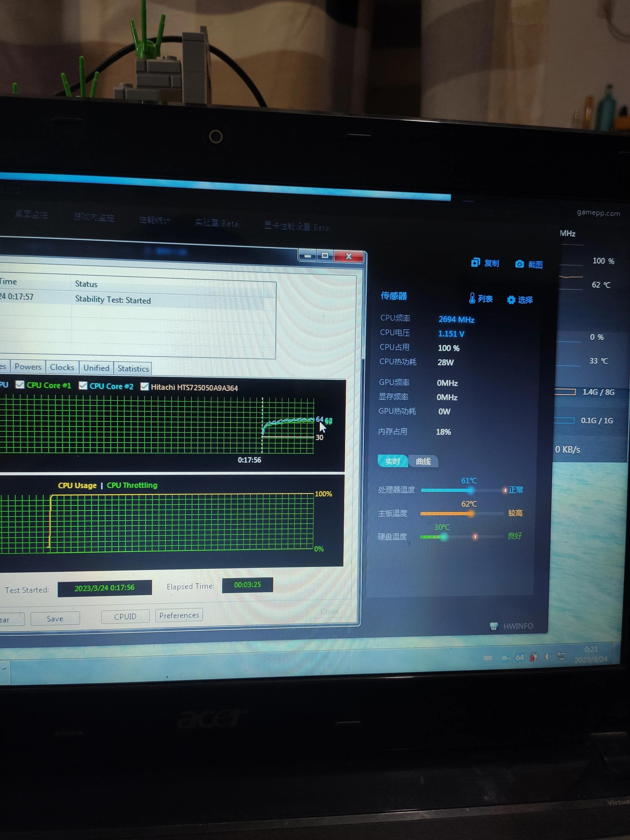This screenshot has height=840, width=630.
Task: Open the 列表 thermometer list view
Action: pos(472,298)
